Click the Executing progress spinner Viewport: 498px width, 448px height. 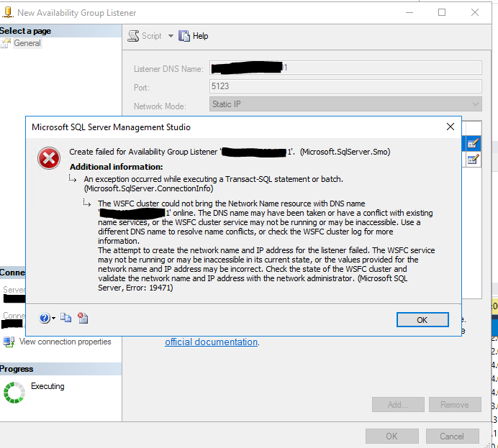[14, 393]
